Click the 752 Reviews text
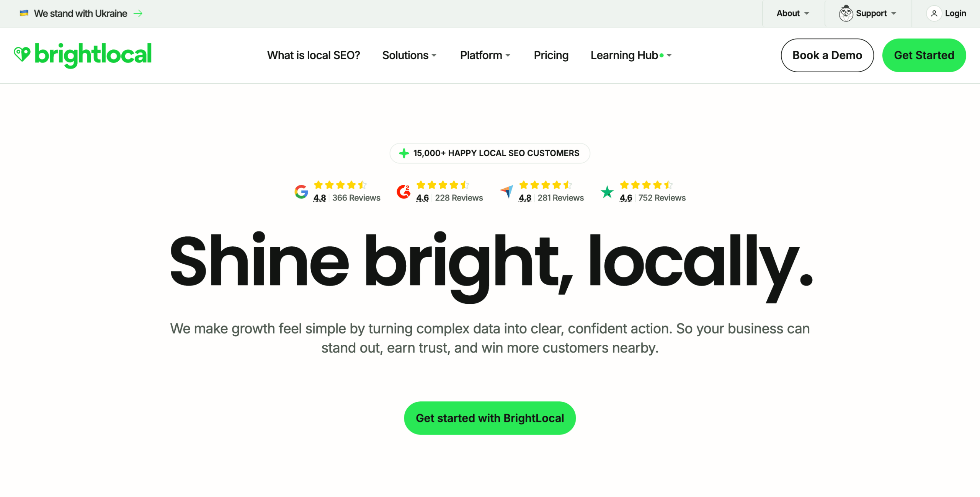The image size is (980, 497). click(662, 198)
